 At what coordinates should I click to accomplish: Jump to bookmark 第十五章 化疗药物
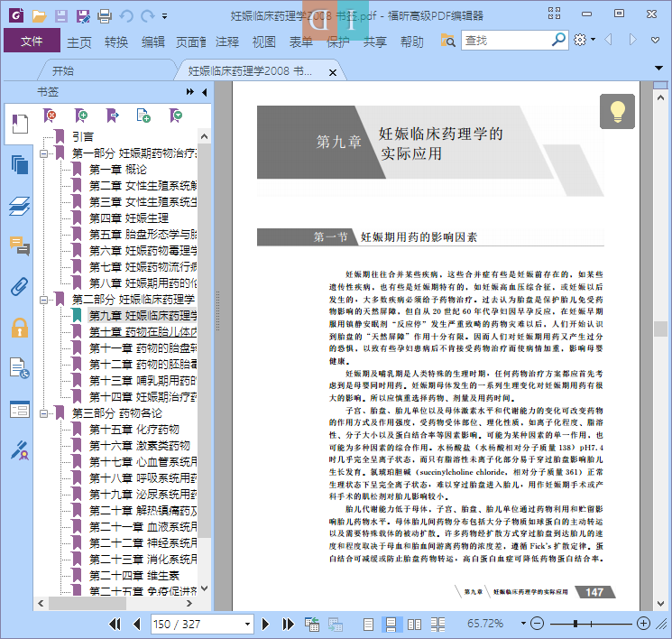pos(134,430)
